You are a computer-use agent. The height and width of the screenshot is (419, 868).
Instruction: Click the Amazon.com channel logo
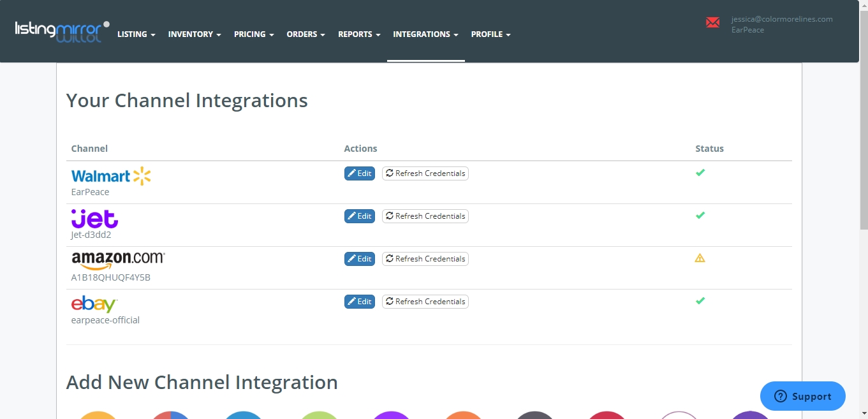(x=118, y=260)
